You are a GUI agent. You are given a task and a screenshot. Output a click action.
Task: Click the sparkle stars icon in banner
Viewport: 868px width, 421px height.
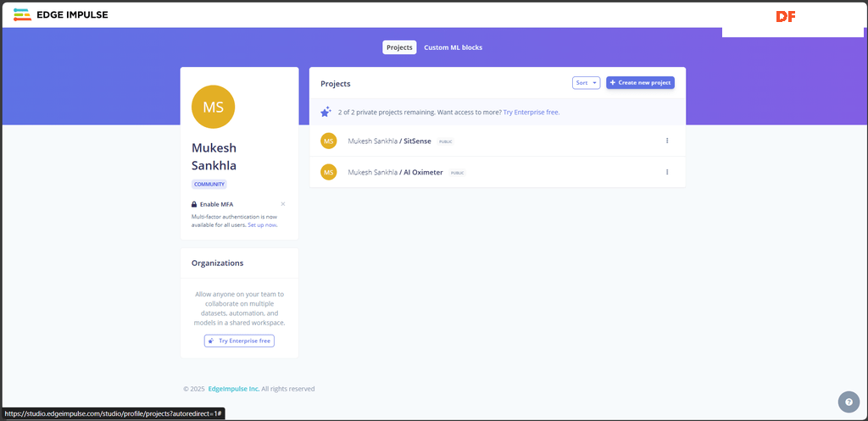pyautogui.click(x=326, y=112)
